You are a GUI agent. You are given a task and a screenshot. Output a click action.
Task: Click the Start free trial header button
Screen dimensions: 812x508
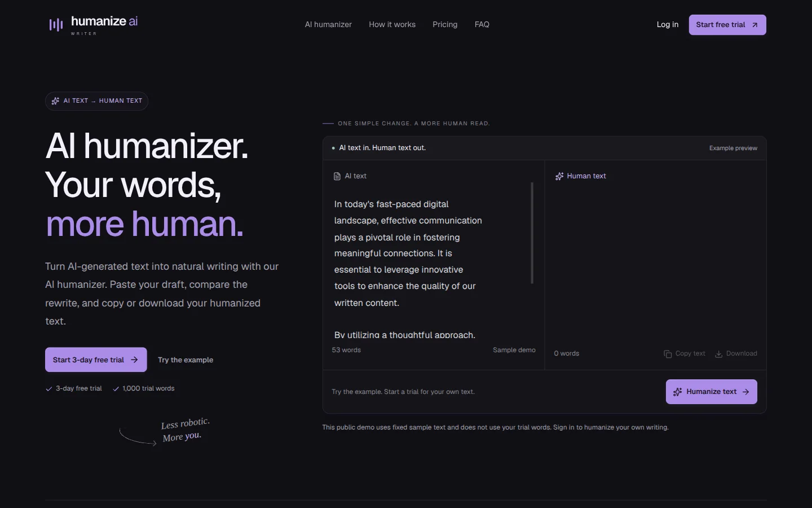[727, 25]
